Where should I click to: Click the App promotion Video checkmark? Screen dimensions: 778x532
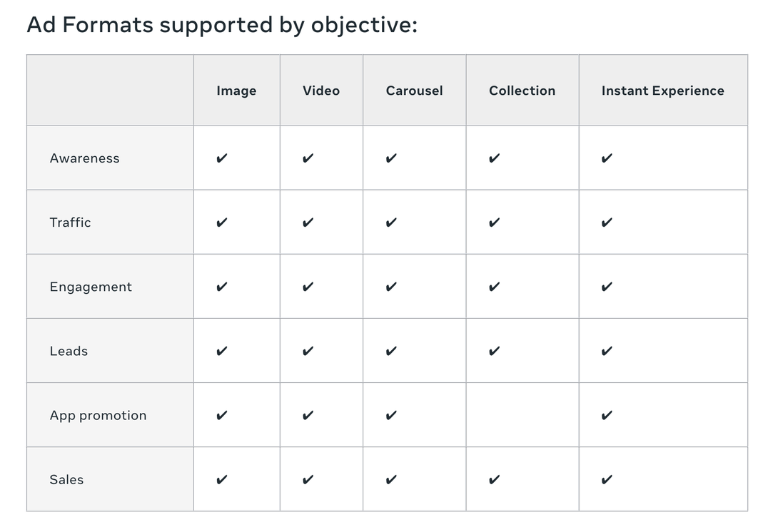tap(308, 415)
